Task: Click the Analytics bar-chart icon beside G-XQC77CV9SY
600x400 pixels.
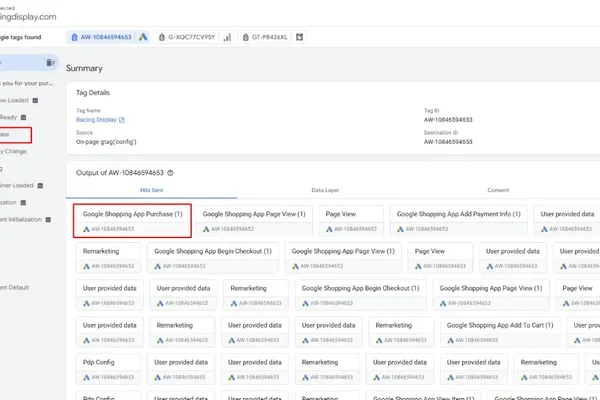Action: [x=227, y=37]
